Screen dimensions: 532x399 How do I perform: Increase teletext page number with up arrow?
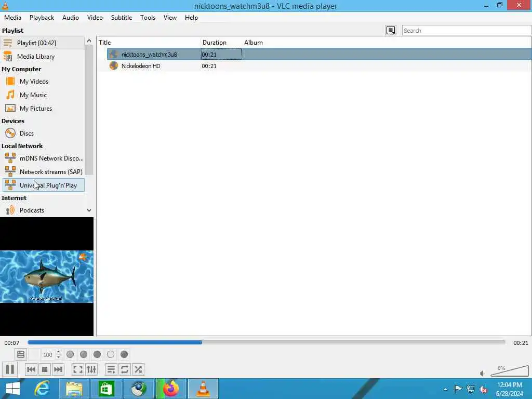pyautogui.click(x=58, y=352)
